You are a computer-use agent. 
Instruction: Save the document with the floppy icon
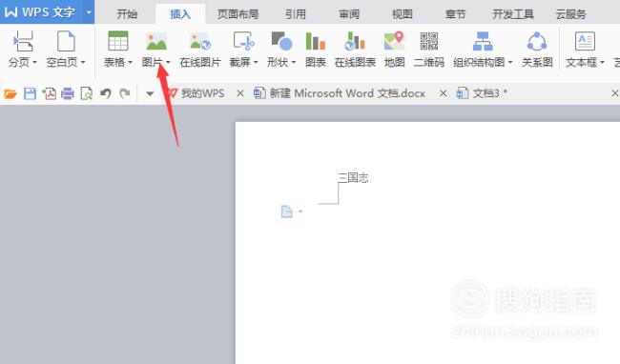tap(31, 93)
